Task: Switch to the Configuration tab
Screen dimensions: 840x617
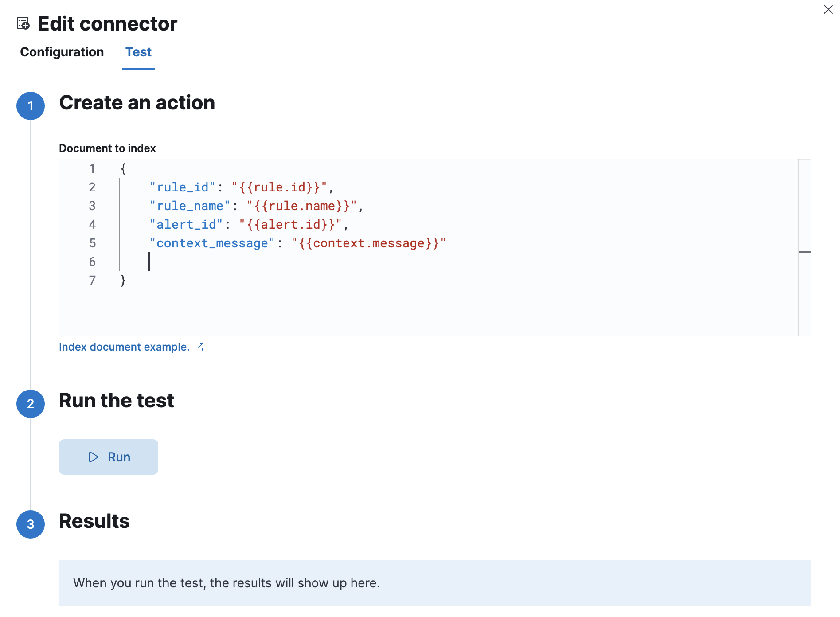Action: [x=62, y=52]
